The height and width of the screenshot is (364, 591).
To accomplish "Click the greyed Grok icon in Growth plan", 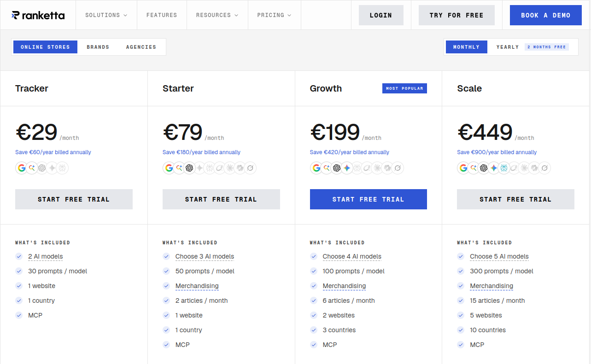I will pyautogui.click(x=398, y=168).
